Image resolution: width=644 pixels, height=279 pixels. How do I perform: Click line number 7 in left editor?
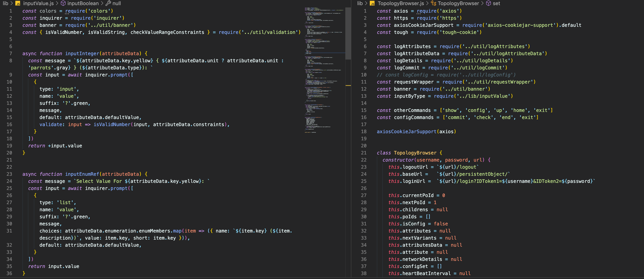click(11, 53)
